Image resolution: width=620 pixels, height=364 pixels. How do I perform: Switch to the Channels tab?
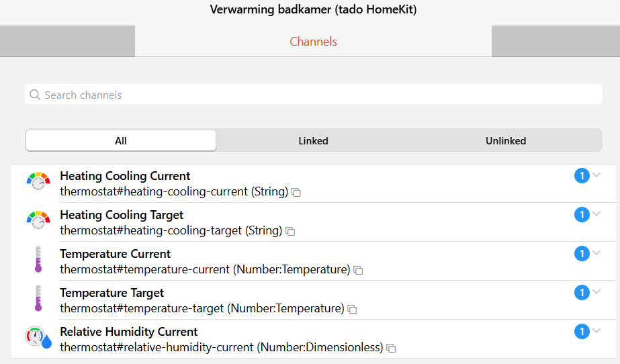(x=313, y=42)
